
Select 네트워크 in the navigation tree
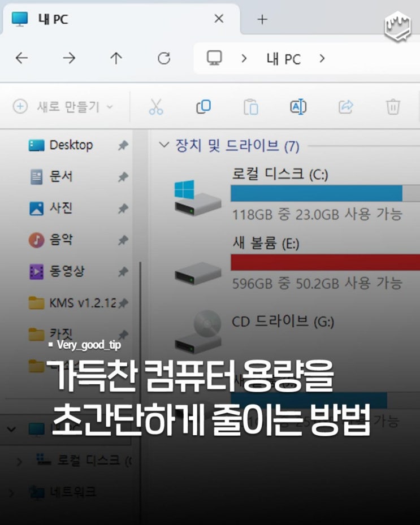[x=63, y=492]
